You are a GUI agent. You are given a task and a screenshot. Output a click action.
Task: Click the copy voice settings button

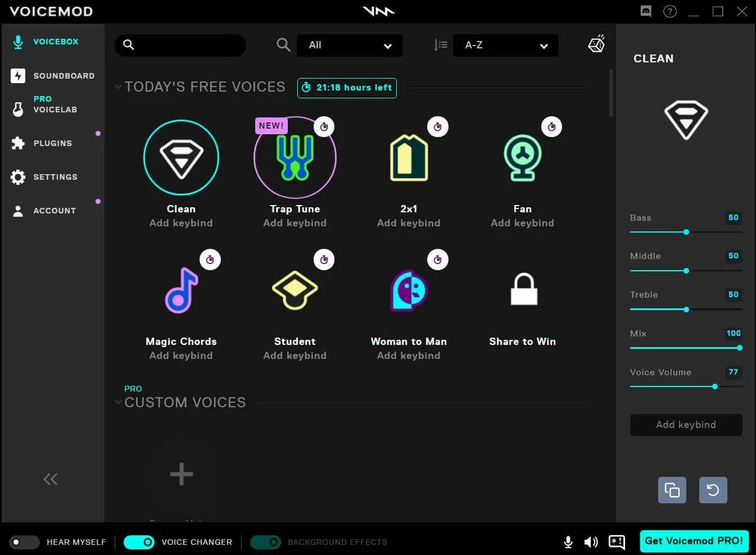click(672, 490)
